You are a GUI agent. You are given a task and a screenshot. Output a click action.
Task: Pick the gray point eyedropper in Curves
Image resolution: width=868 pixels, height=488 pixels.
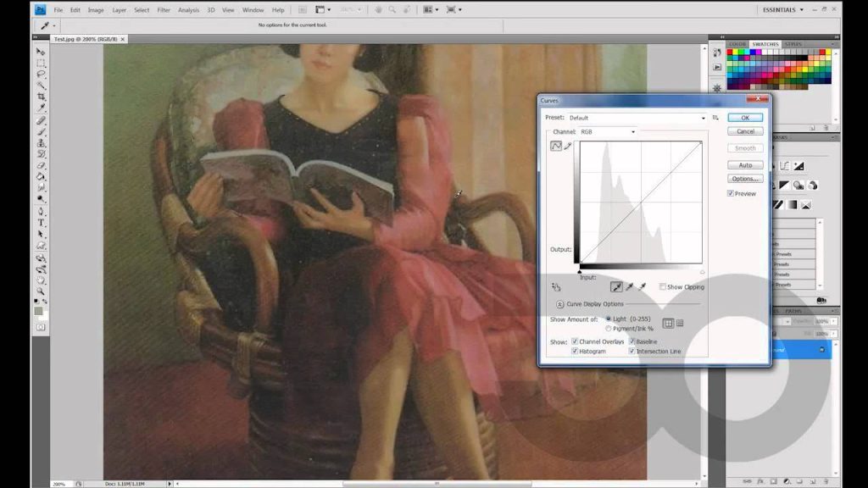[x=629, y=286]
